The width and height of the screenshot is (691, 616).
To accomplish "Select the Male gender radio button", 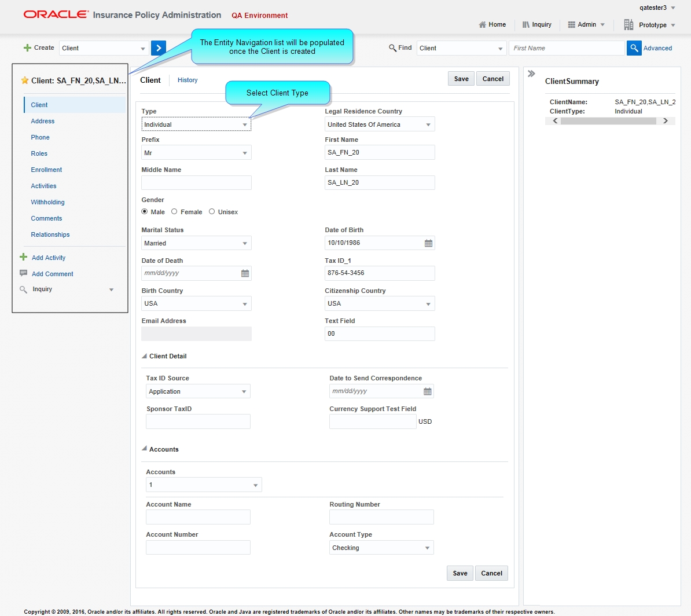I will click(145, 212).
